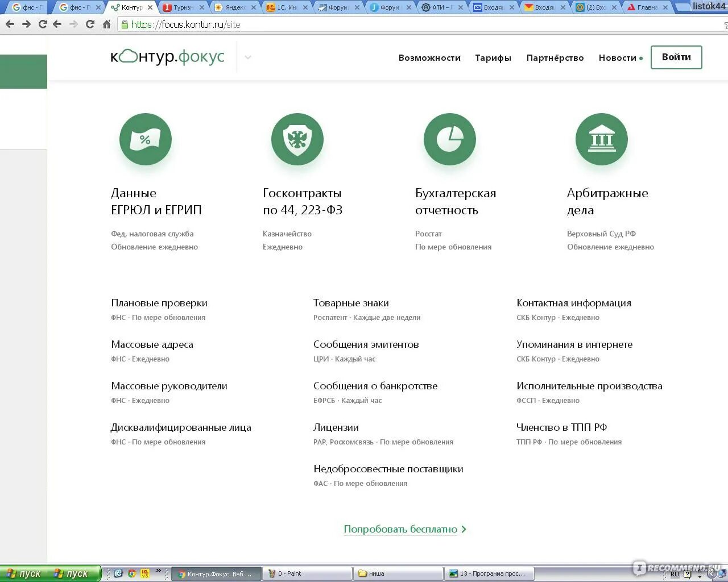Click the pie chart icon for Бухгалтерская отчетность

tap(450, 139)
